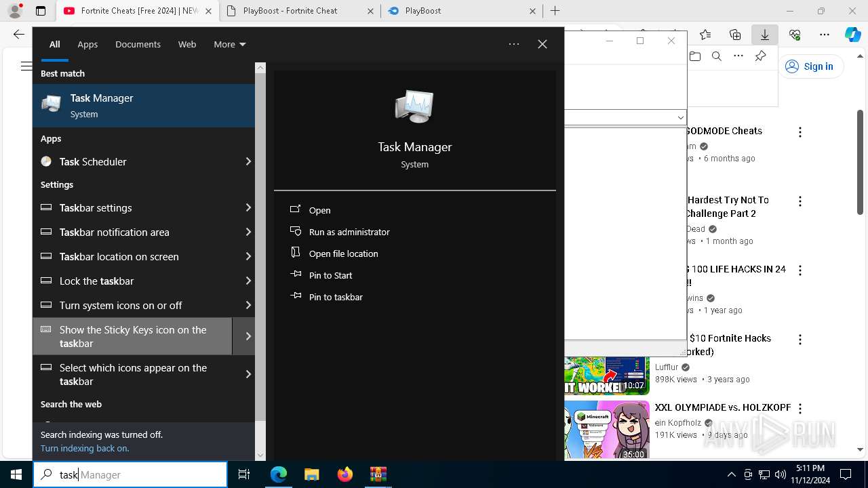The width and height of the screenshot is (868, 488).
Task: Click the YouTube Sign in button
Action: point(810,66)
